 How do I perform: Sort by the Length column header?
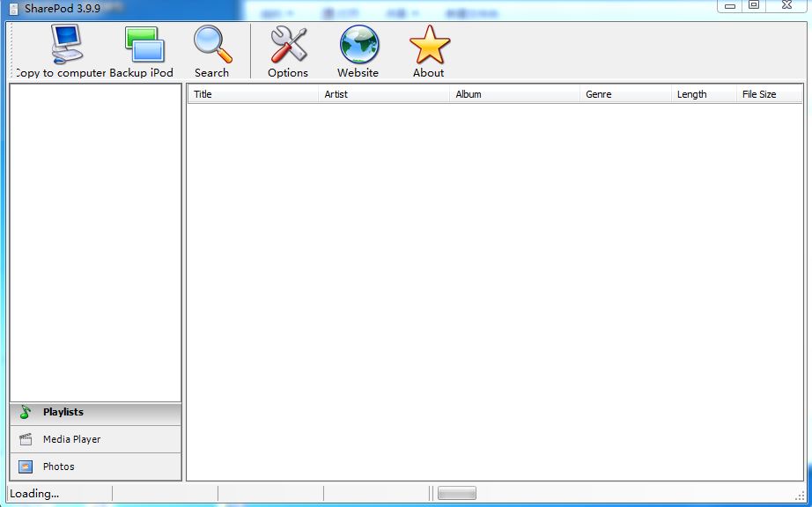(x=704, y=94)
